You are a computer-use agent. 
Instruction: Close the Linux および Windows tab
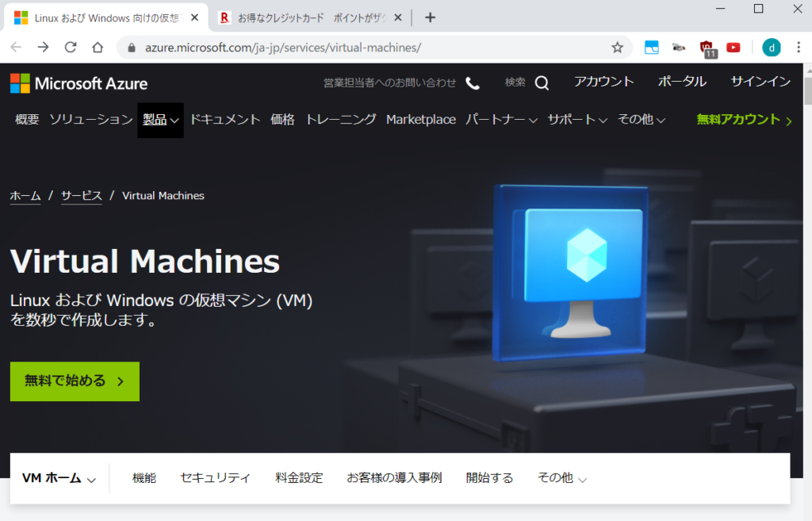(195, 17)
